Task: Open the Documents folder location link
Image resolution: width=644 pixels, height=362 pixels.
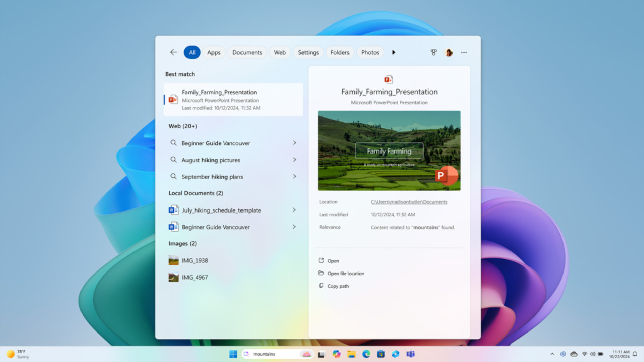Action: pyautogui.click(x=409, y=202)
